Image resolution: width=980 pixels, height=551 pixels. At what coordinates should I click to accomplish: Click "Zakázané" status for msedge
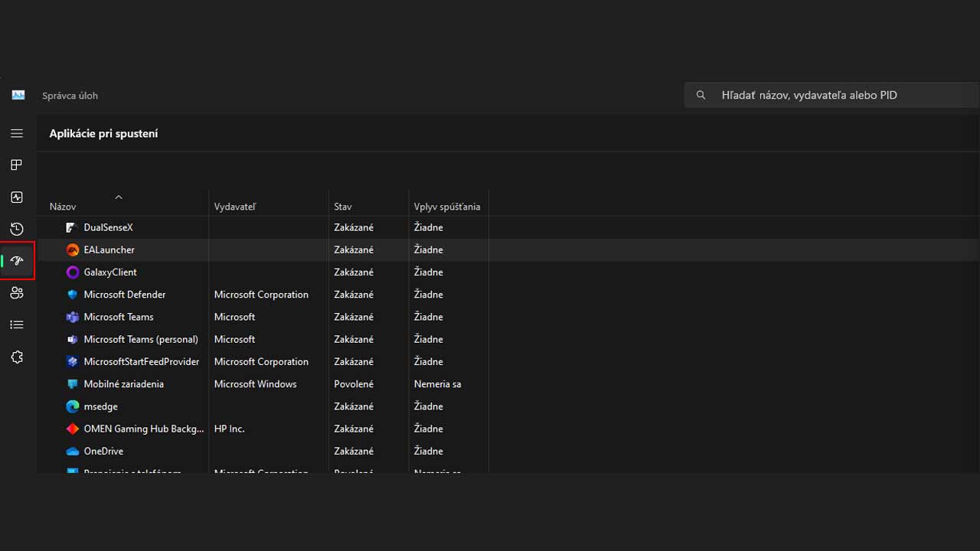coord(354,406)
